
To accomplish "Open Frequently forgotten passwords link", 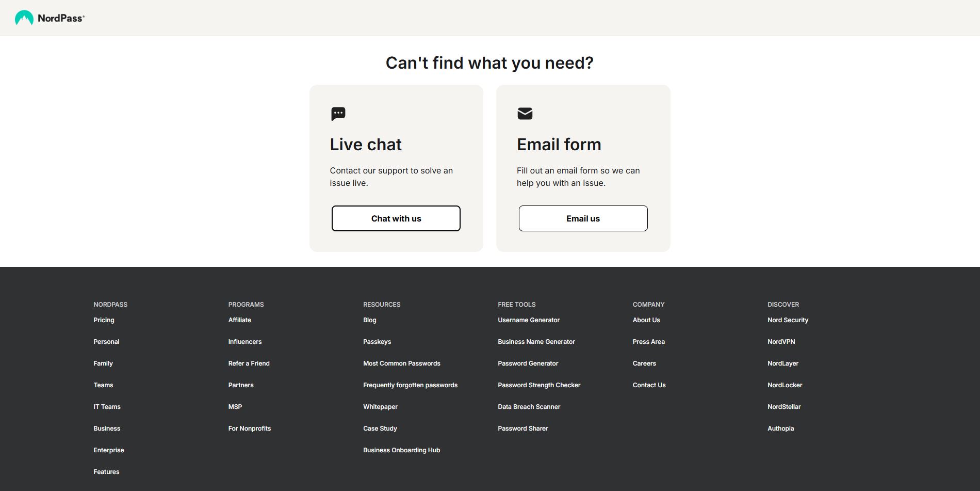I will click(x=411, y=385).
